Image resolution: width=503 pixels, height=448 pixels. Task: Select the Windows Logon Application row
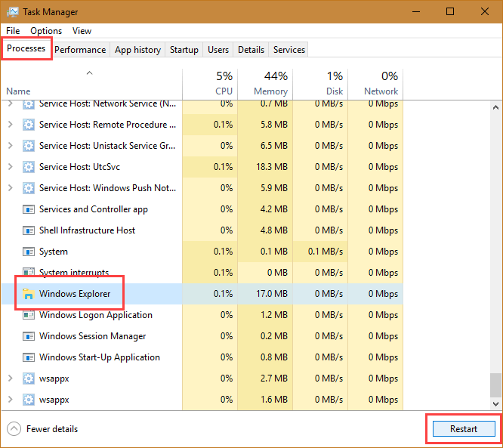click(202, 315)
